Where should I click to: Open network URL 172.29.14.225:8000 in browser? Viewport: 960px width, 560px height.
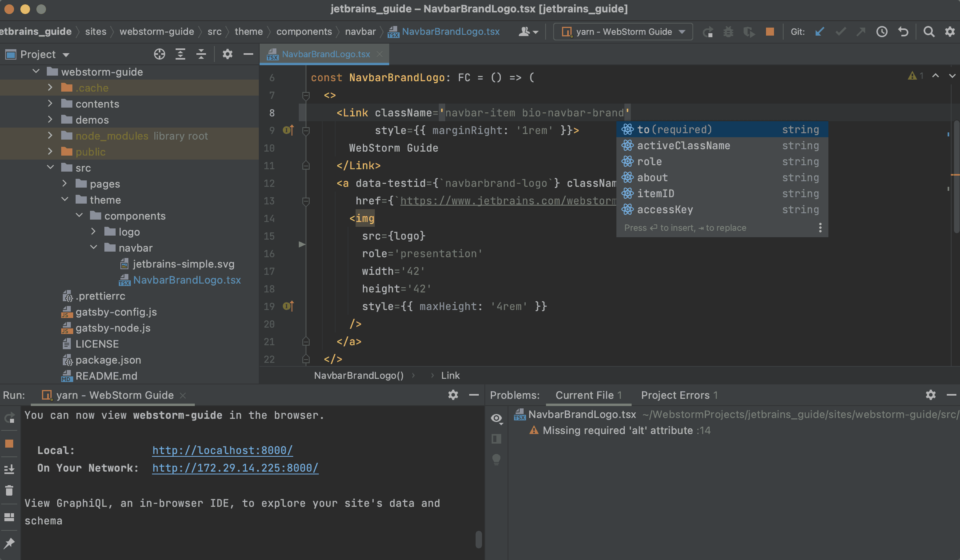236,468
